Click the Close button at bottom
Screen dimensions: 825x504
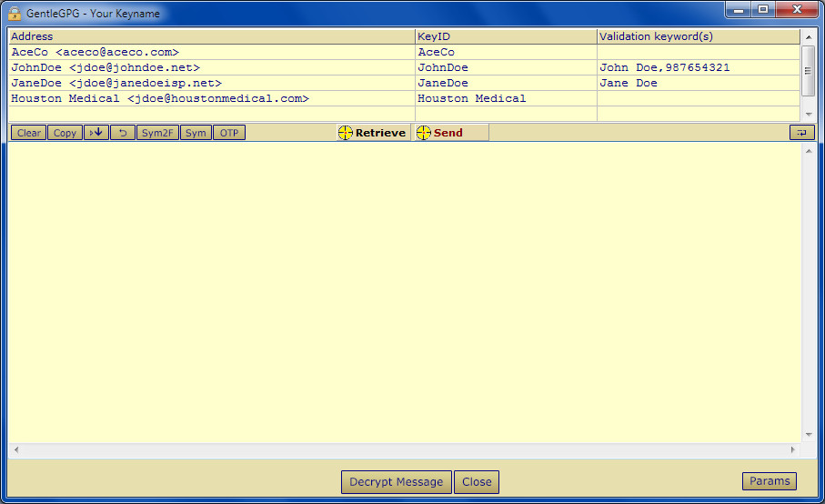click(x=477, y=482)
